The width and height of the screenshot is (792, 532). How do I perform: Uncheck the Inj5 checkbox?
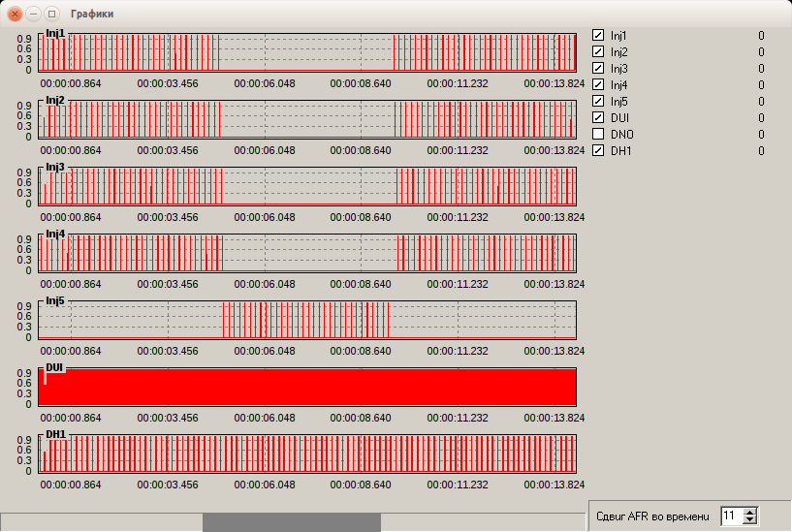[x=598, y=101]
